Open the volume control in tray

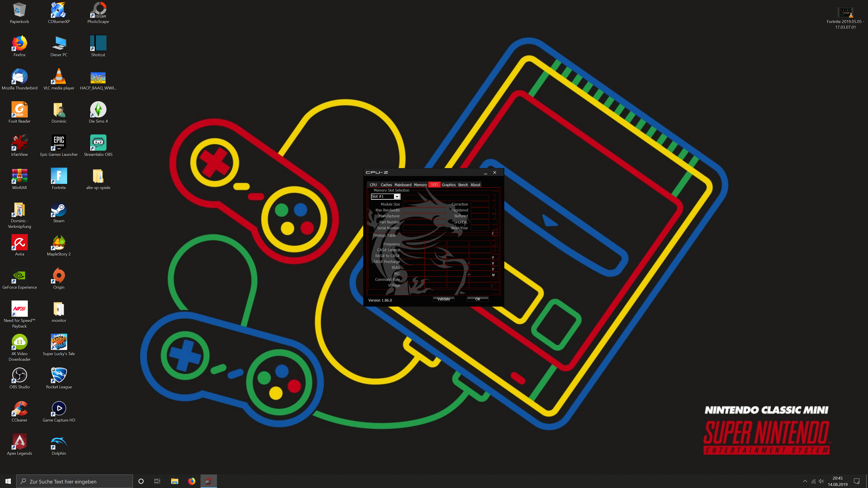tap(821, 481)
